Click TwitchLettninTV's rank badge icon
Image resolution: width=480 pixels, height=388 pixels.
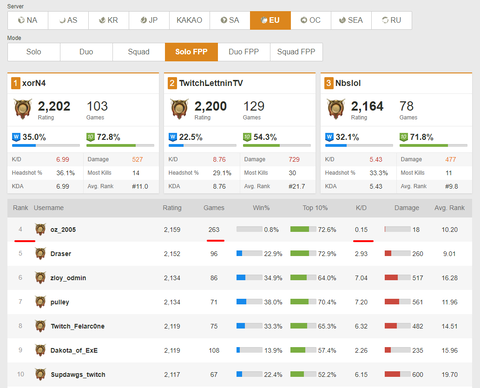tap(179, 109)
